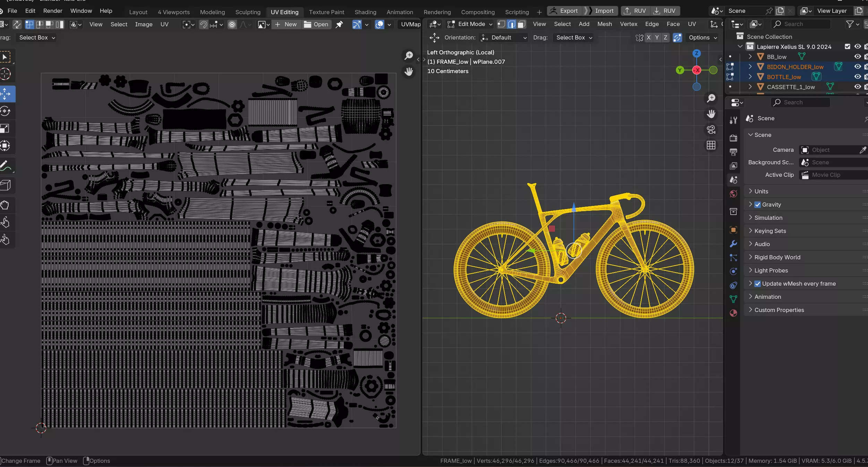Open Orientation Default dropdown
This screenshot has height=467, width=868.
(504, 37)
